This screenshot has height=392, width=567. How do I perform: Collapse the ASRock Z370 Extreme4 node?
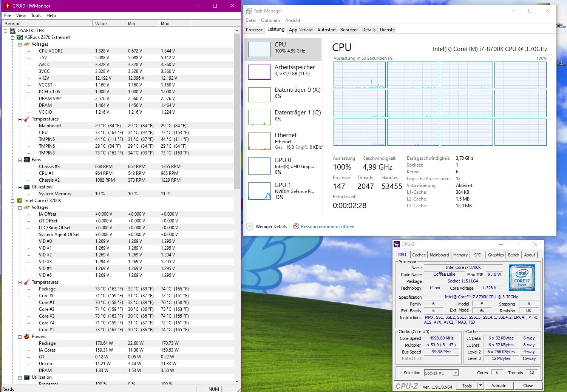pyautogui.click(x=13, y=37)
